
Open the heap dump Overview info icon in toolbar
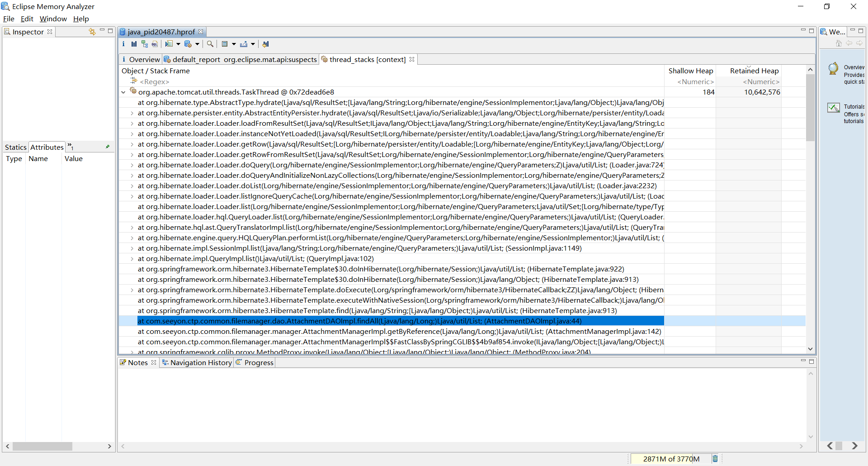pos(123,44)
